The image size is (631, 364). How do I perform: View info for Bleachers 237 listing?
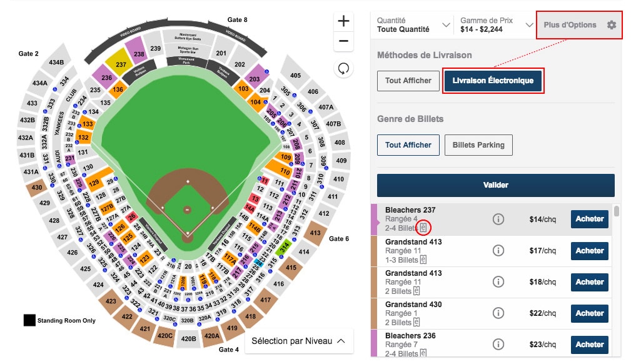498,219
